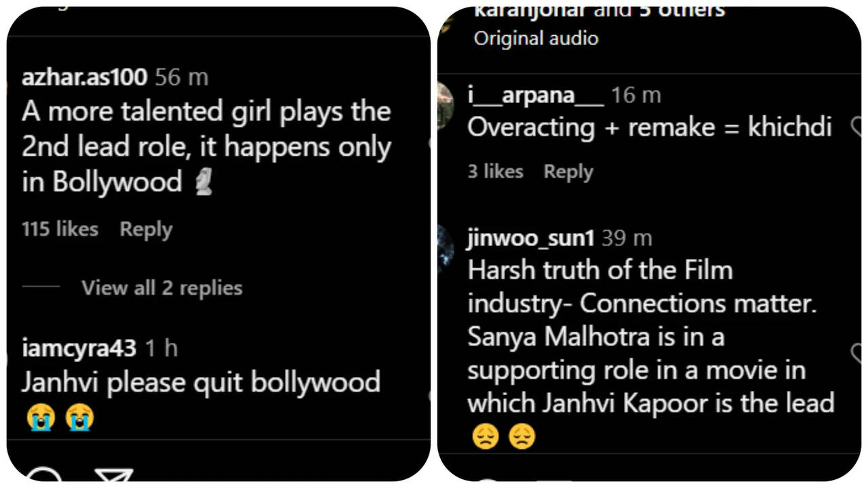This screenshot has width=868, height=488.
Task: Click the 56 m timestamp
Action: point(181,77)
